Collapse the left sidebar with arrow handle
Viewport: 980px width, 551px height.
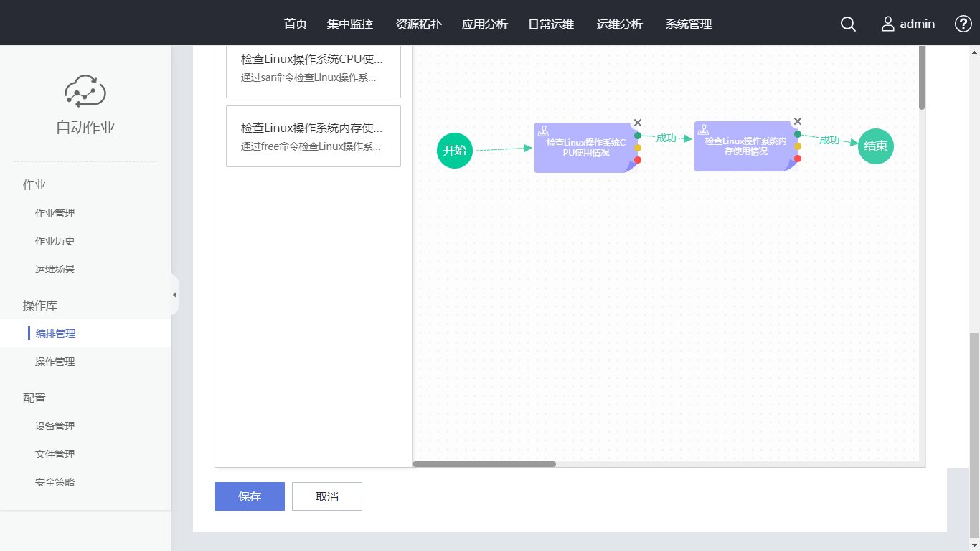tap(174, 295)
